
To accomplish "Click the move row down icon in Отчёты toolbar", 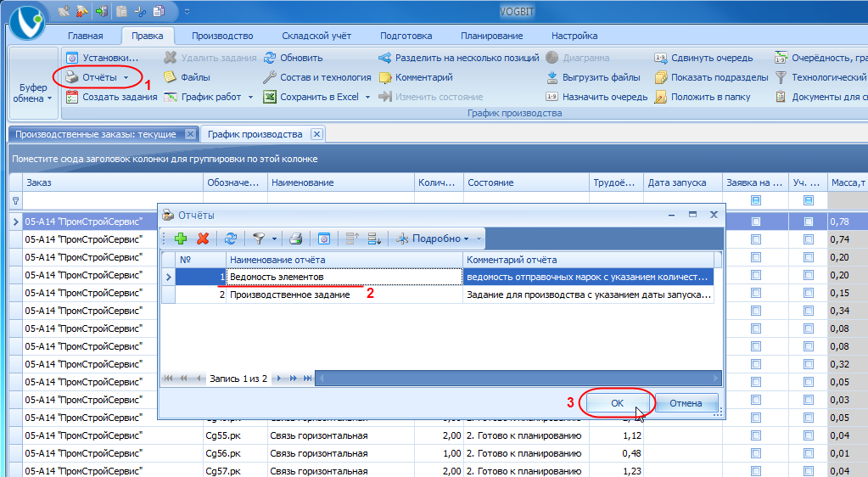I will [374, 238].
